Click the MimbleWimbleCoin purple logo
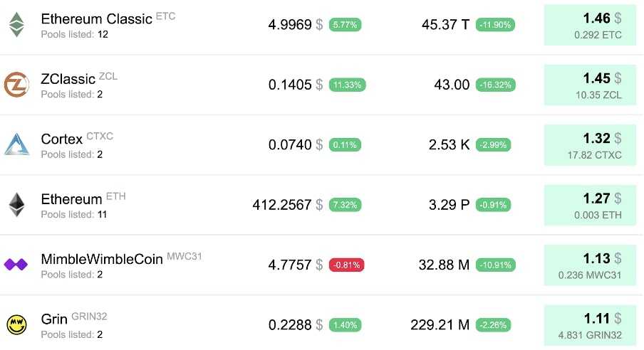Viewport: 644px width, 350px height. pos(16,265)
